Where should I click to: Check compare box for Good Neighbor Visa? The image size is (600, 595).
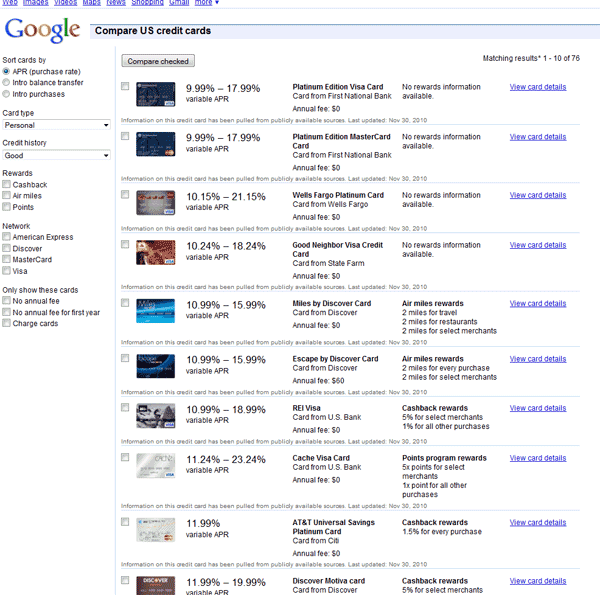click(125, 244)
